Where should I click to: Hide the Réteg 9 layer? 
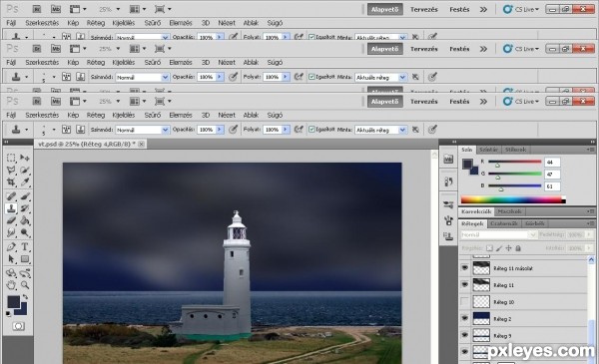point(464,335)
